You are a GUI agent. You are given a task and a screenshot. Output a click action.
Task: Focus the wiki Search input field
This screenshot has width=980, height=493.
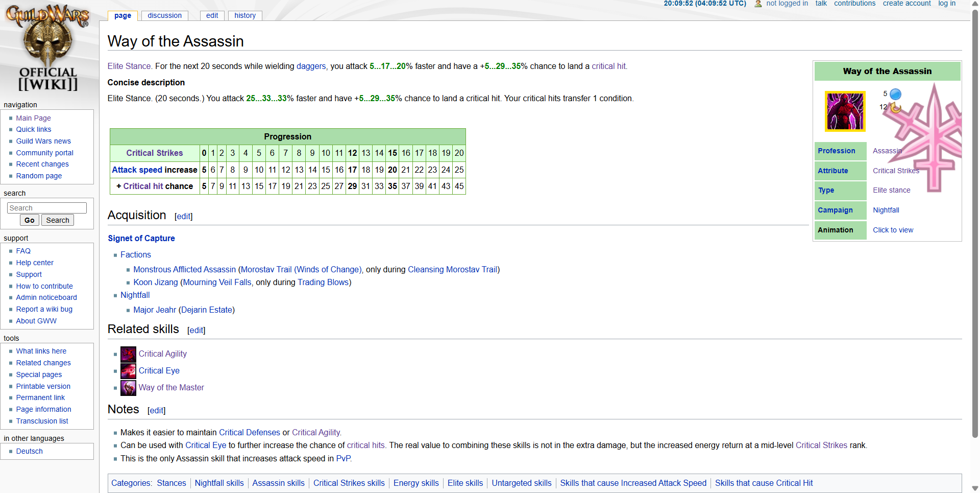pos(47,208)
